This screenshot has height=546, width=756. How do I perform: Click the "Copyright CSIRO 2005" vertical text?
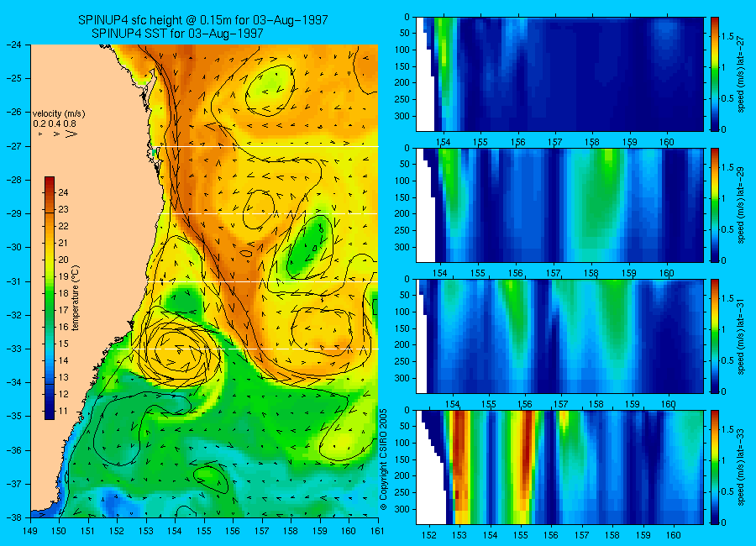point(383,459)
